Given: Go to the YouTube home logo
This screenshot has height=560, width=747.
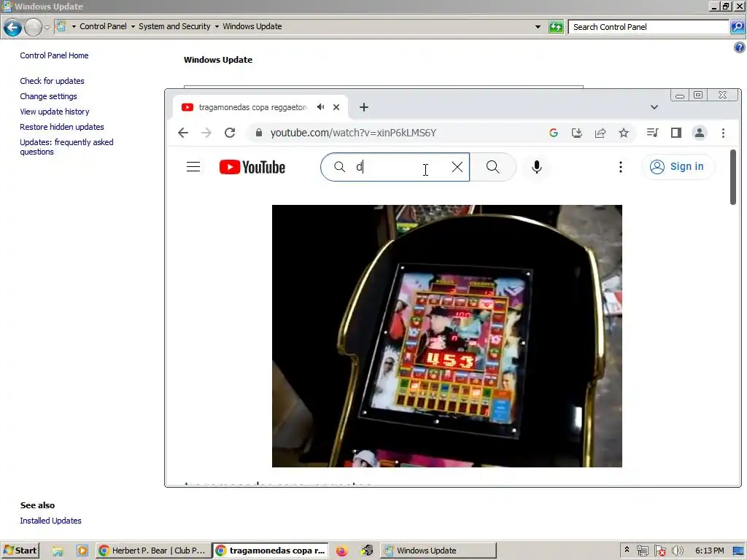Looking at the screenshot, I should point(252,167).
